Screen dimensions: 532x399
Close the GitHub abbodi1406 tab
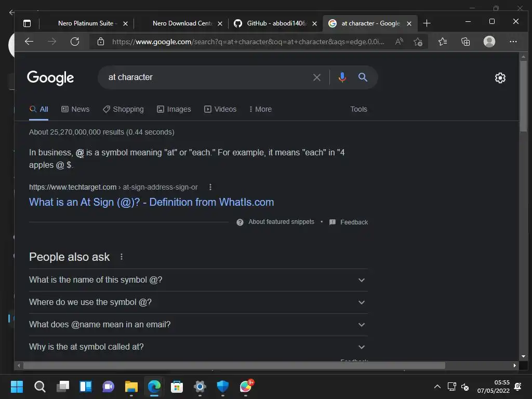[x=314, y=24]
